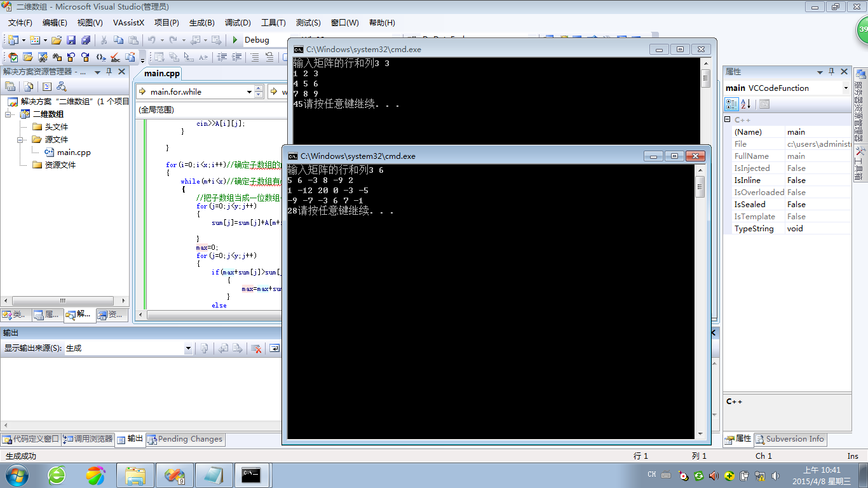Click Properties icon in Solution Explorer toolbar
Image resolution: width=868 pixels, height=488 pixels.
tap(10, 86)
